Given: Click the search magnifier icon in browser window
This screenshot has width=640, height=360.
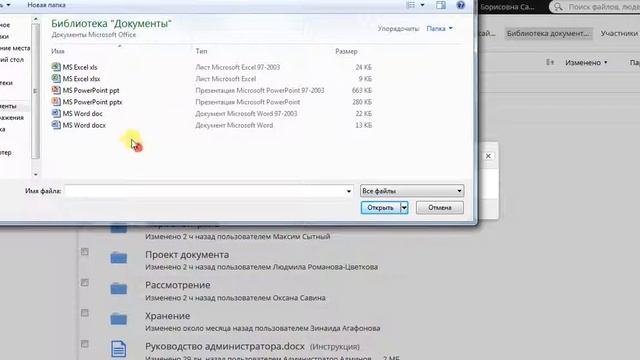Looking at the screenshot, I should 558,7.
